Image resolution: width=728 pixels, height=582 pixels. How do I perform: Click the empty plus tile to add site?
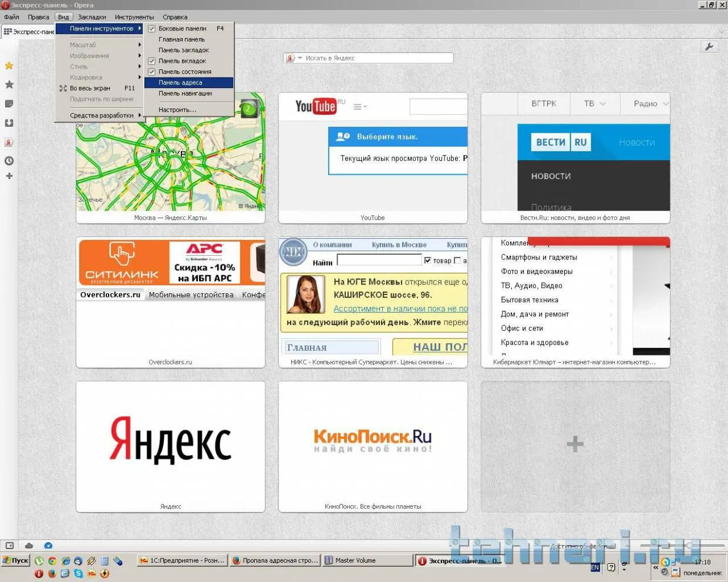pyautogui.click(x=575, y=446)
